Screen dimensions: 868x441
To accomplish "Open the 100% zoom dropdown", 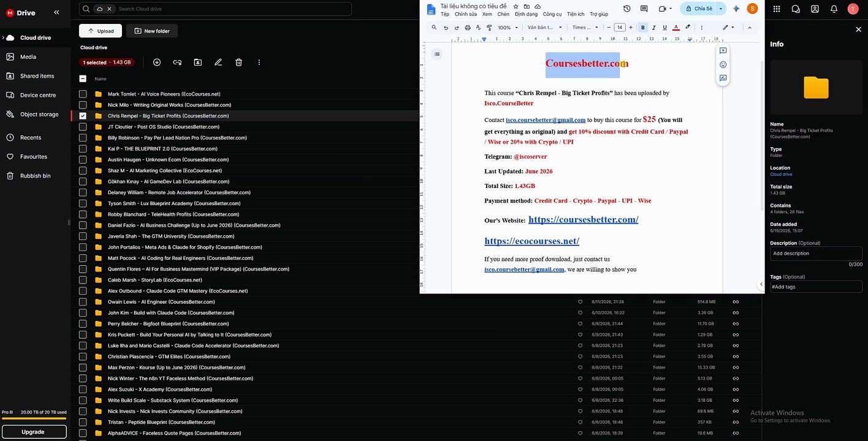I will tap(508, 28).
